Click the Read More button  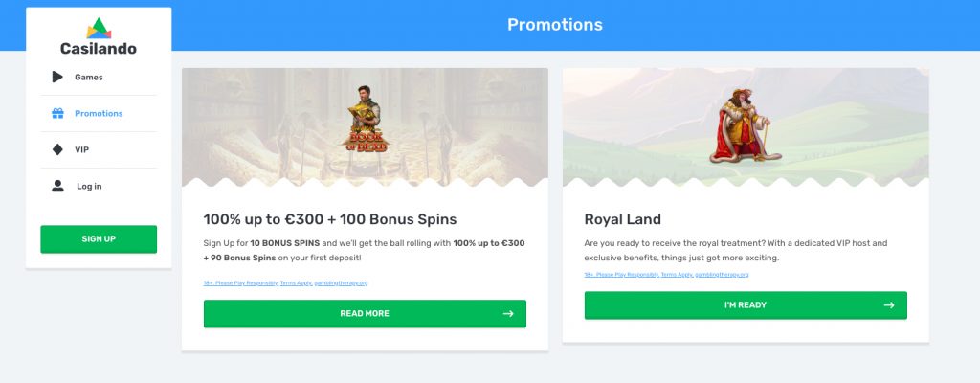365,313
